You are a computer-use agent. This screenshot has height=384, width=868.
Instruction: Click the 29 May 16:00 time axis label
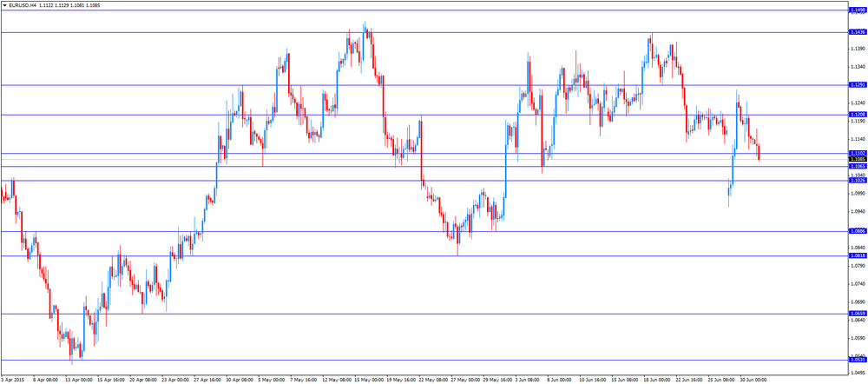[496, 381]
